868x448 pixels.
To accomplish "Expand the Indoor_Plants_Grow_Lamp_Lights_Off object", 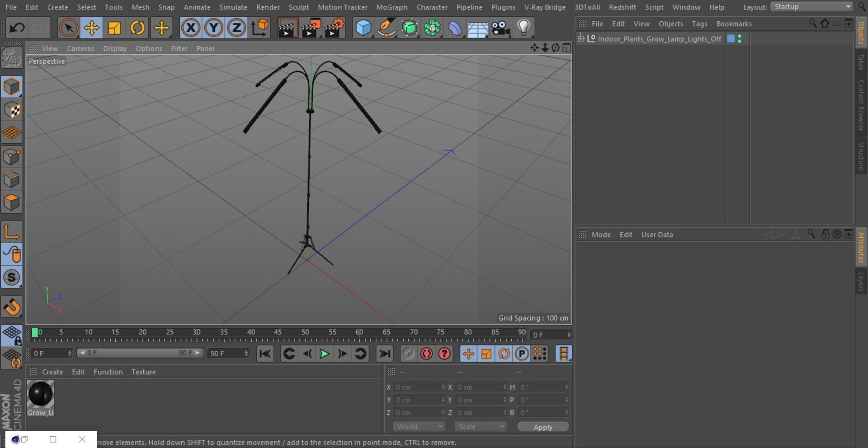I will (x=581, y=38).
